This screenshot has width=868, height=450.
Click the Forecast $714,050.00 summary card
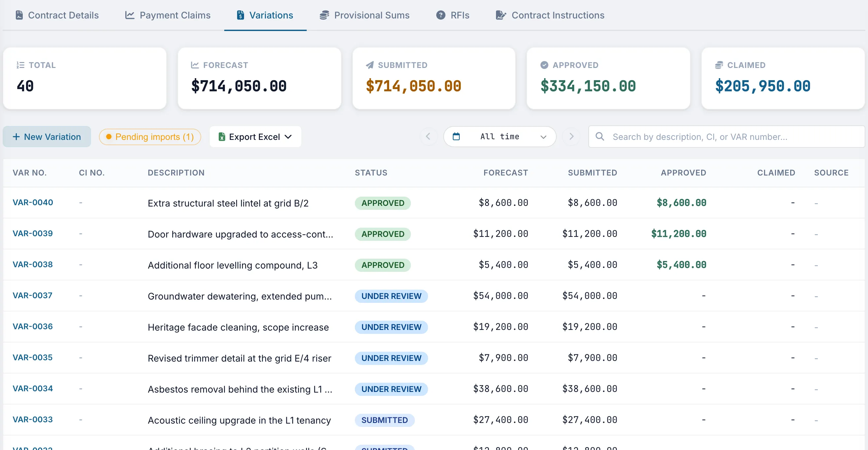click(260, 78)
